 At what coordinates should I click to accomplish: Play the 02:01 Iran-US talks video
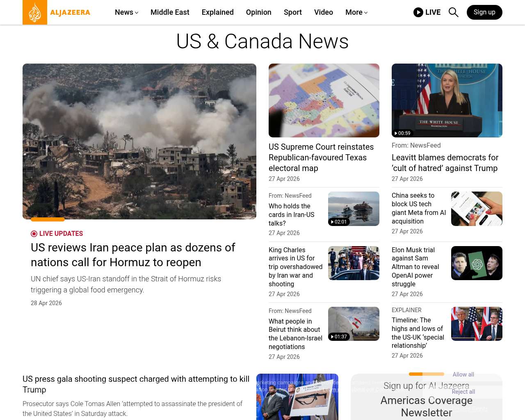[339, 222]
